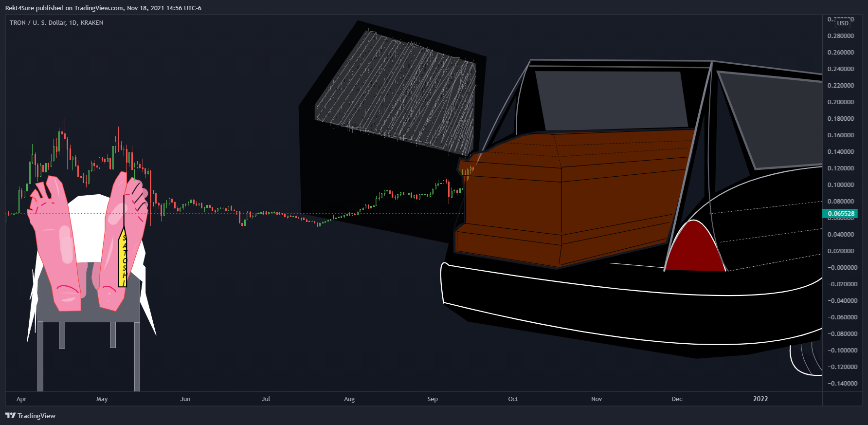Click the -0.020000 price axis label
This screenshot has height=425, width=868.
(x=842, y=284)
